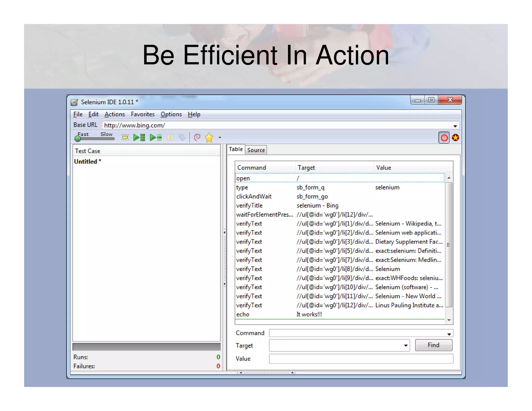Click into the Value input field
The image size is (532, 411).
pyautogui.click(x=361, y=359)
